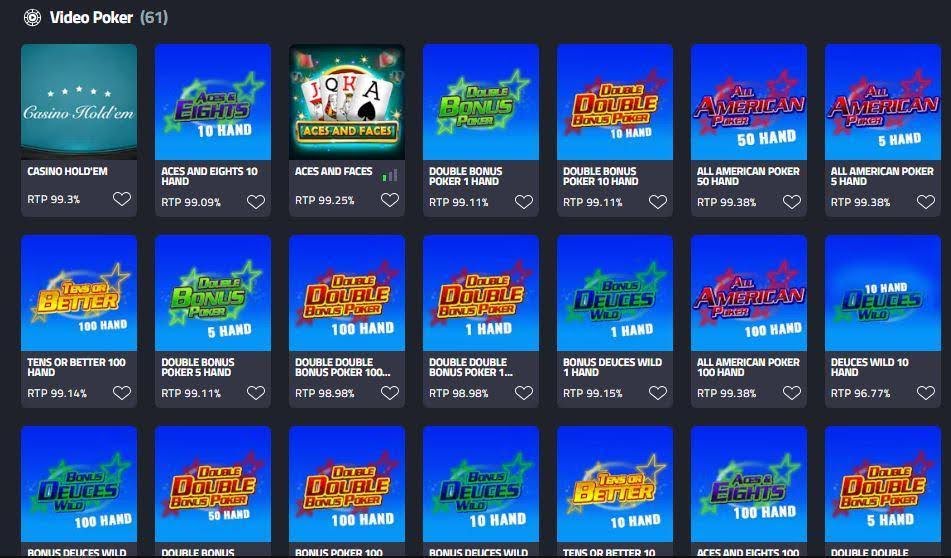Screen dimensions: 951x558
Task: Open All American Poker 100 Hand title link
Action: [x=748, y=367]
